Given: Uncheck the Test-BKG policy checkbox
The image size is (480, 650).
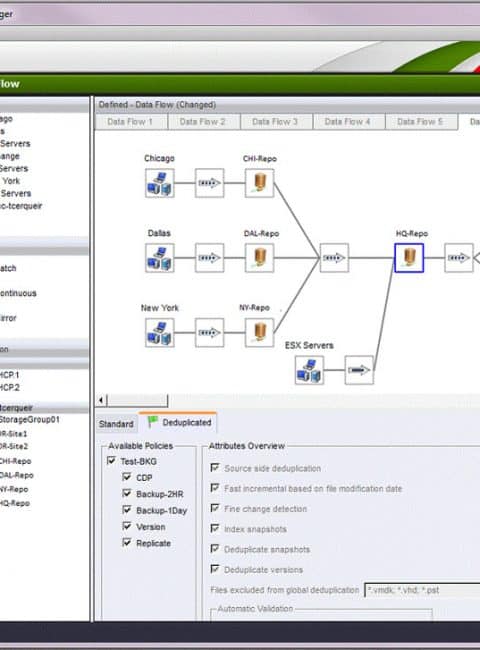Looking at the screenshot, I should coord(111,461).
